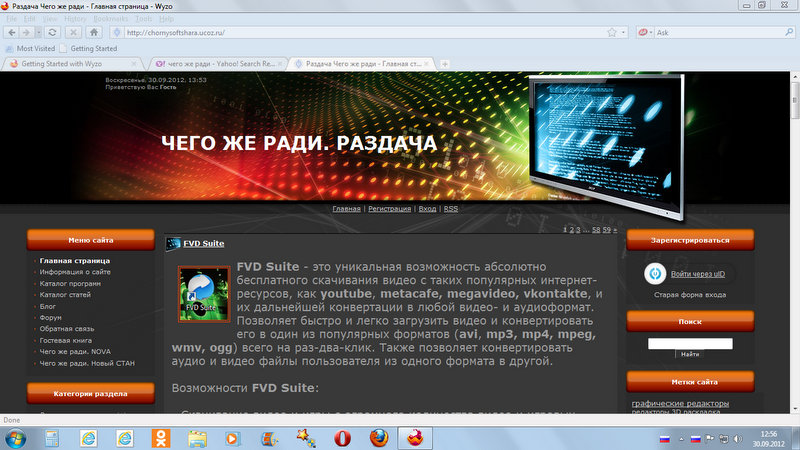Go to page 59 in the pagination
The height and width of the screenshot is (450, 800).
[607, 230]
